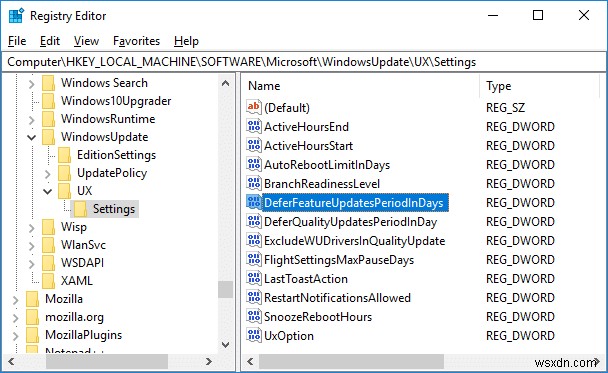
Task: Click the FlightSettingsMaxPauseDays DWORD icon
Action: [254, 259]
